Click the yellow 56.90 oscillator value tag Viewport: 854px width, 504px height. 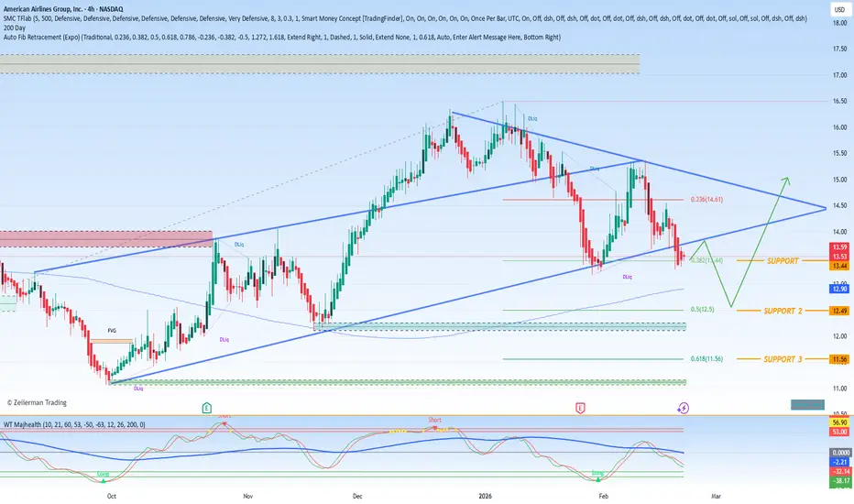point(839,422)
